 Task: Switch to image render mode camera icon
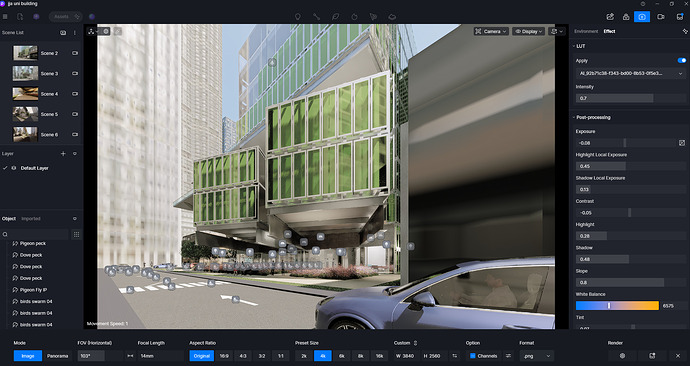point(642,17)
